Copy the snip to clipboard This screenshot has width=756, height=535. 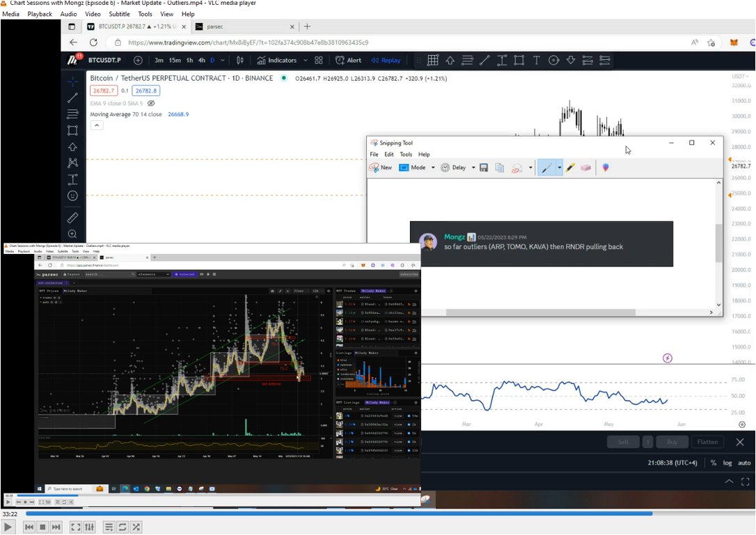[500, 167]
